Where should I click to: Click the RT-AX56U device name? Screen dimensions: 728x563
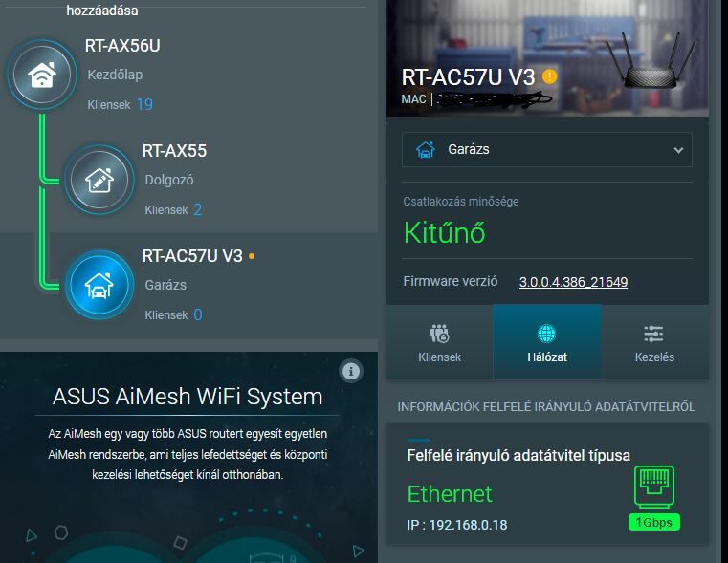(x=122, y=46)
